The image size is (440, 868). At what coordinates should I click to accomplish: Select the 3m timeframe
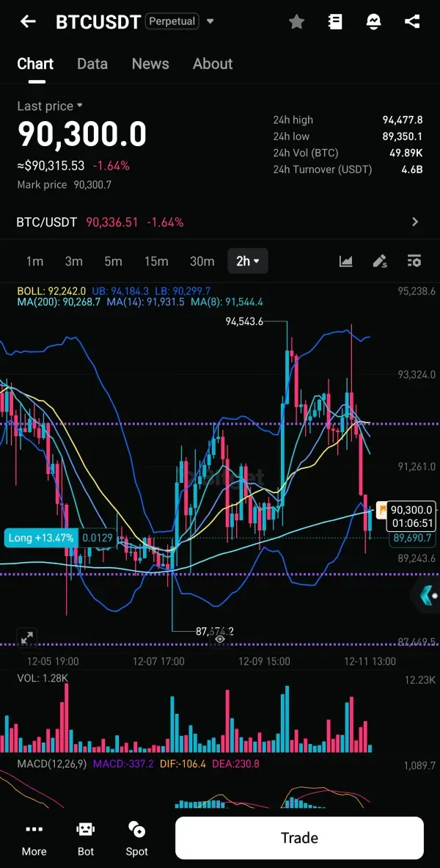pyautogui.click(x=73, y=261)
